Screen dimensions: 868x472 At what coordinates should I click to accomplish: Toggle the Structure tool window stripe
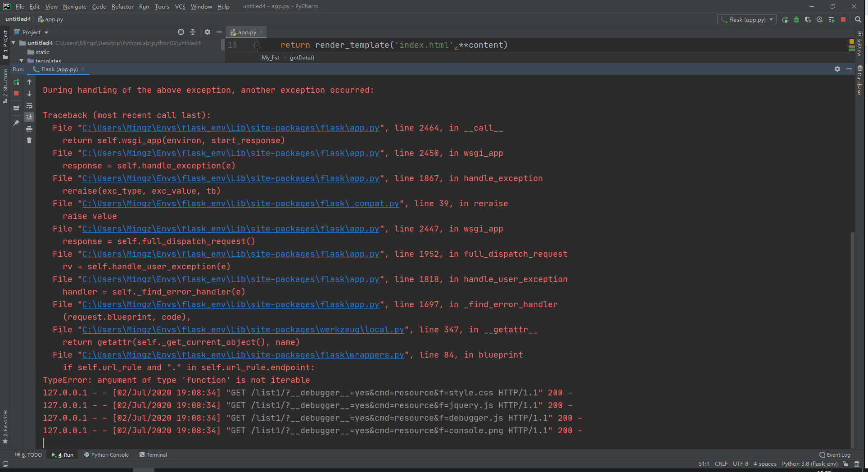click(5, 86)
